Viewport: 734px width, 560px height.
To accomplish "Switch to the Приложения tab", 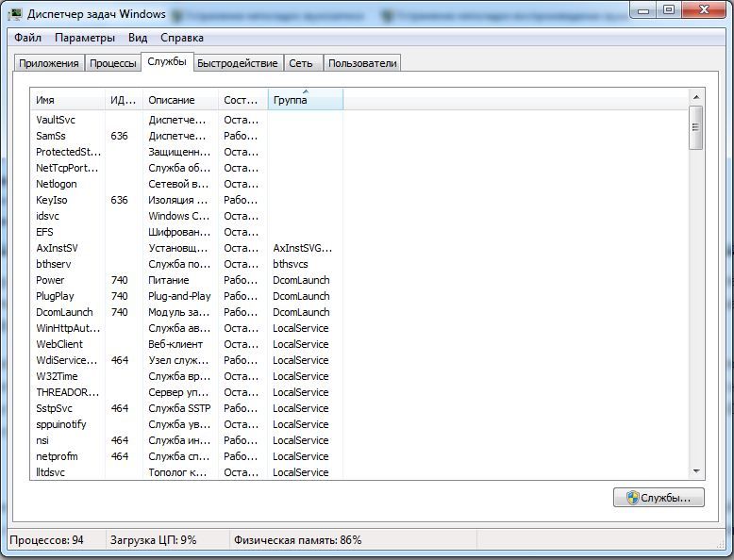I will [x=49, y=63].
